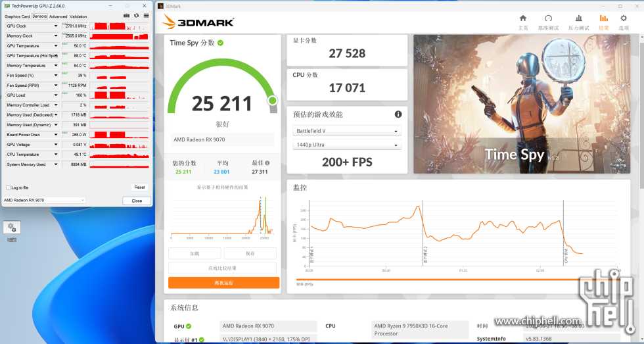The width and height of the screenshot is (644, 344).
Task: Click the 200+ FPS estimate text
Action: click(x=347, y=162)
